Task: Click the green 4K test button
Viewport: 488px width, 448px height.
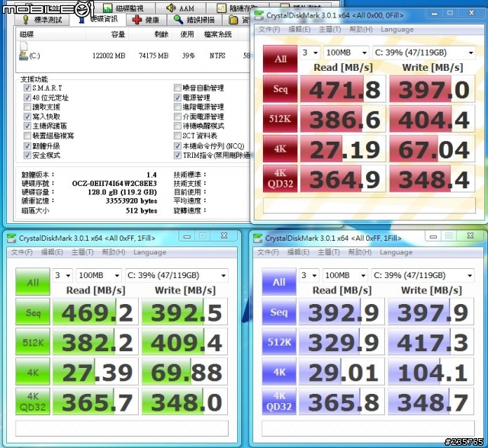Action: tap(33, 372)
